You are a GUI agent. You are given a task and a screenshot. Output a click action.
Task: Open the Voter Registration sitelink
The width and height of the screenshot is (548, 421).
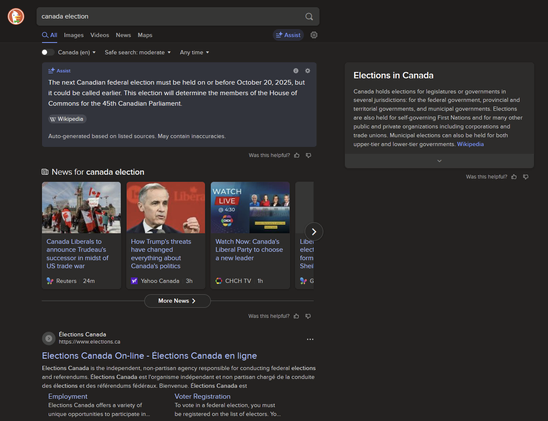[202, 396]
